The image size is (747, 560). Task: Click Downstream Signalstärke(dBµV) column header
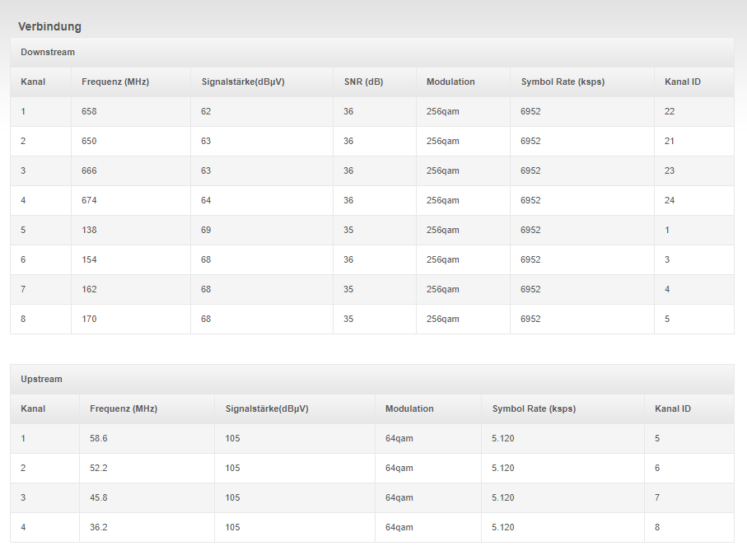point(243,82)
